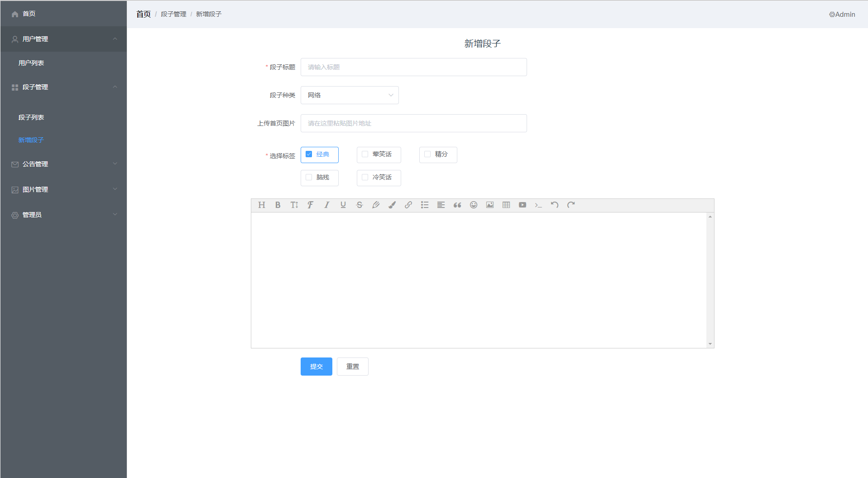Submit the form with 提交 button
Image resolution: width=868 pixels, height=478 pixels.
[317, 367]
